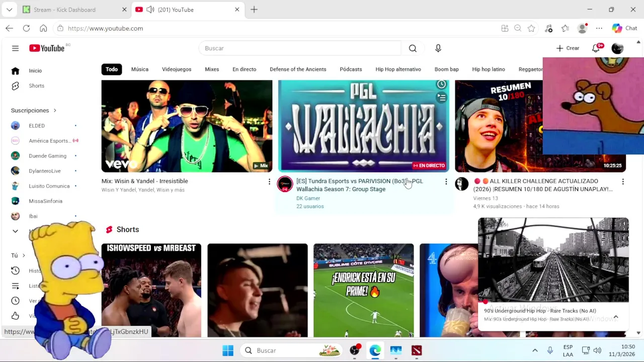The height and width of the screenshot is (362, 644).
Task: Reload the page
Action: click(x=26, y=28)
